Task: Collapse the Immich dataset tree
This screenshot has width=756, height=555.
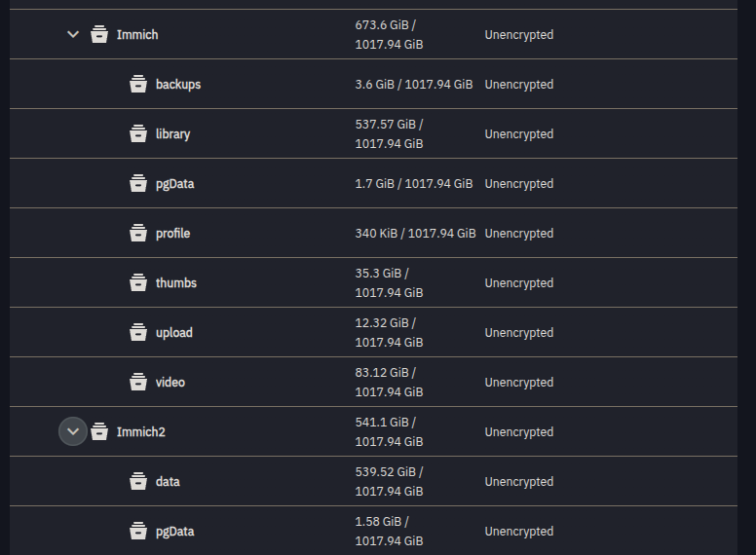Action: tap(73, 35)
